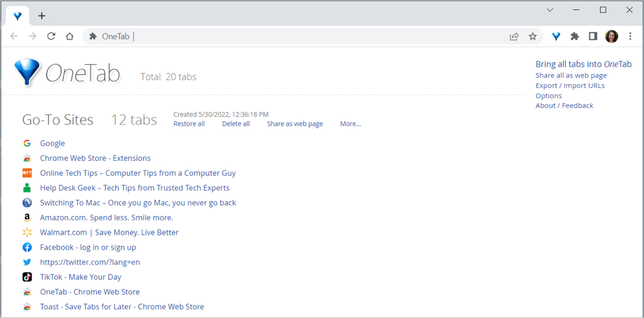
Task: Click the OneTab extension icon in toolbar
Action: click(x=556, y=36)
